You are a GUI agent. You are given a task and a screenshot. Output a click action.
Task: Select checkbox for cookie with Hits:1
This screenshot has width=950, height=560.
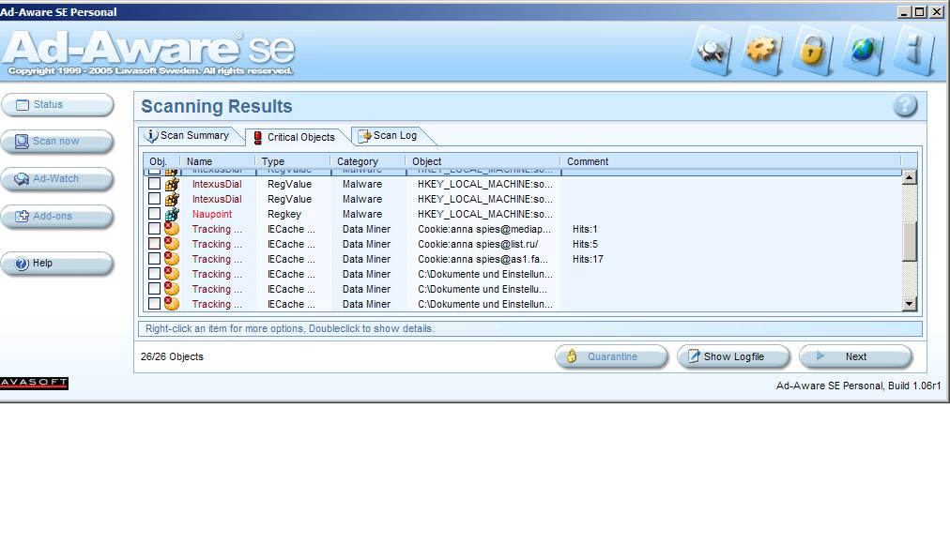[x=155, y=229]
